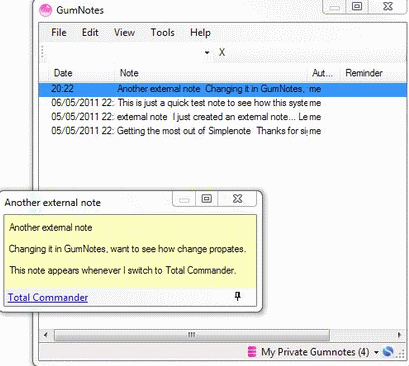Open the Help menu

coord(200,33)
